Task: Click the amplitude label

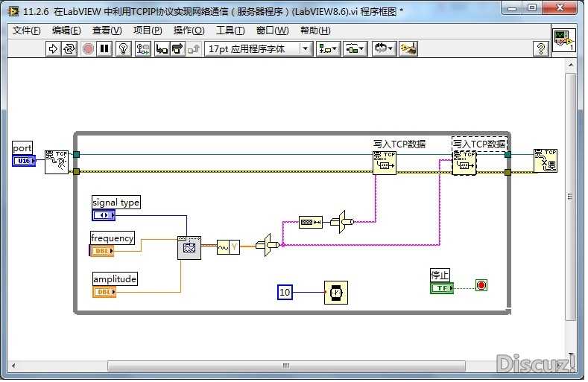Action: click(x=115, y=279)
